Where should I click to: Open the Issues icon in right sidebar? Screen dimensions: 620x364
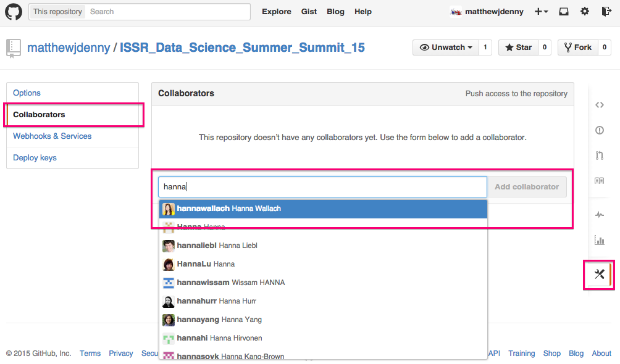(x=600, y=130)
